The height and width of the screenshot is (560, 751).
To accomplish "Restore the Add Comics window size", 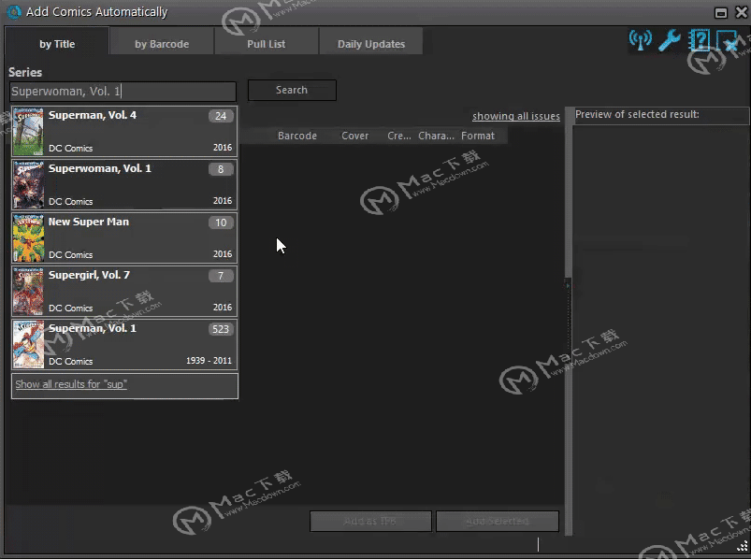I will click(x=721, y=12).
